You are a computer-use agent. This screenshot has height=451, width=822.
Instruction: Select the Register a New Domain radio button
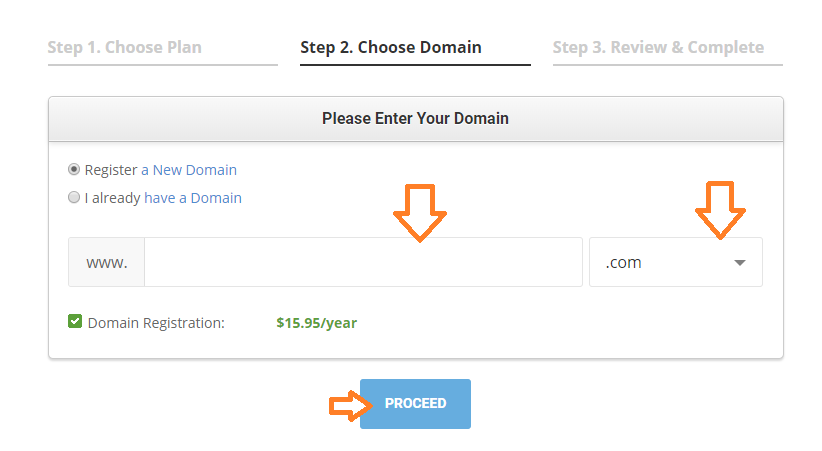(74, 169)
